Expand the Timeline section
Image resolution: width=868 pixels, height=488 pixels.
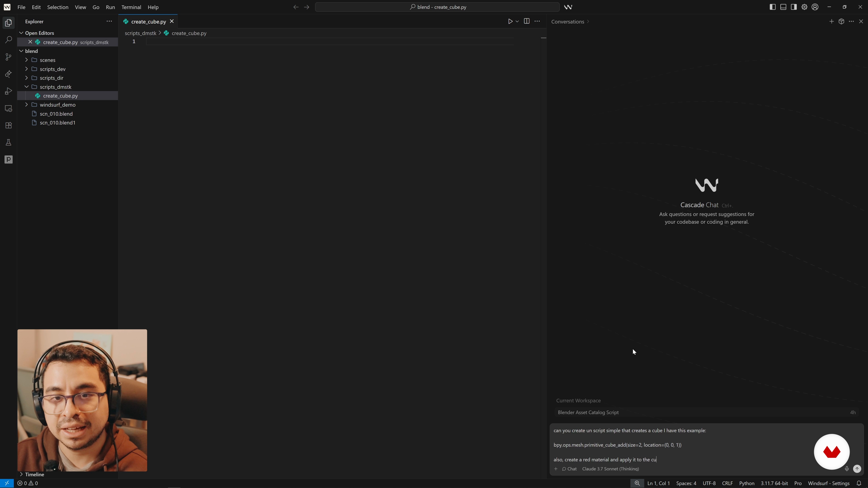click(34, 474)
